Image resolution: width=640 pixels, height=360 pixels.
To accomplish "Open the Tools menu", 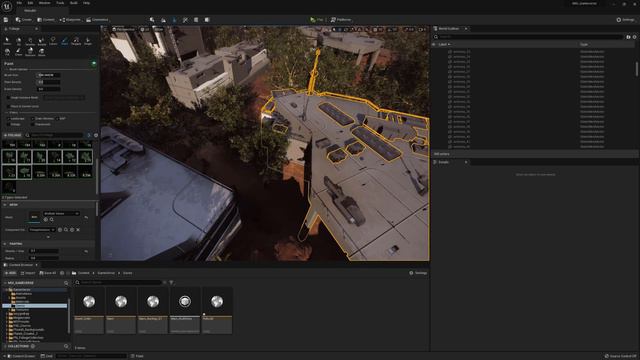I will (x=60, y=3).
